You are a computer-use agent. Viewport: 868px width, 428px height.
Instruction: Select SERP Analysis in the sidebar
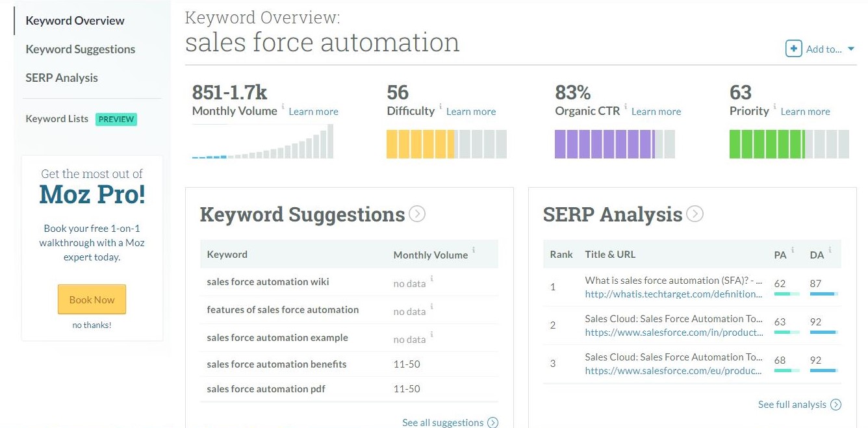click(x=62, y=78)
